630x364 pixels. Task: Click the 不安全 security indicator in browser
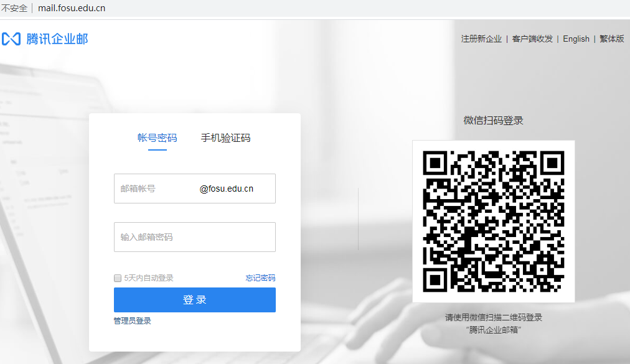click(x=14, y=8)
